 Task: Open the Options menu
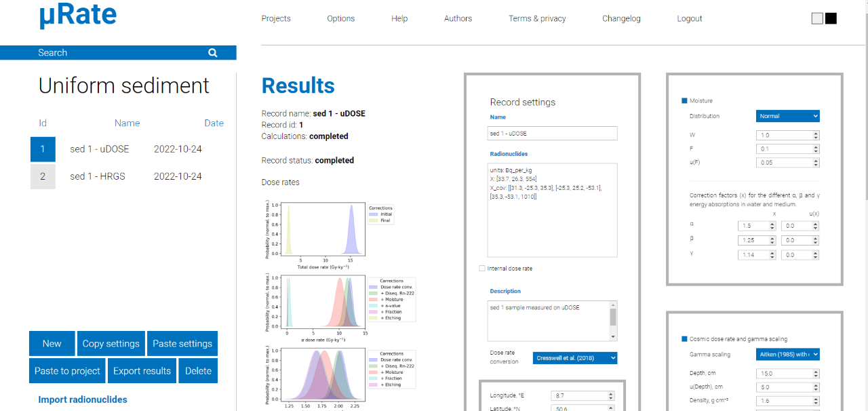click(340, 18)
